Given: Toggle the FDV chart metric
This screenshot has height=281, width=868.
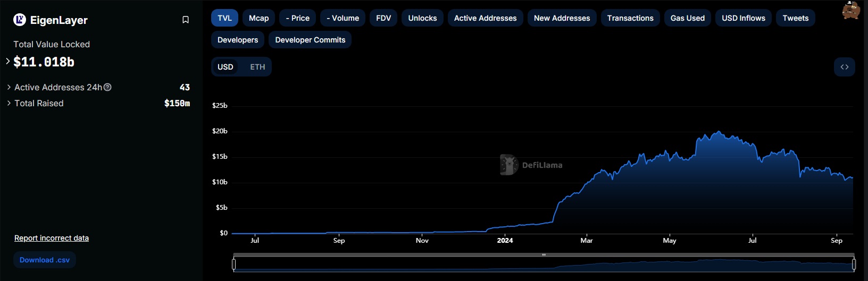Looking at the screenshot, I should click(x=383, y=18).
